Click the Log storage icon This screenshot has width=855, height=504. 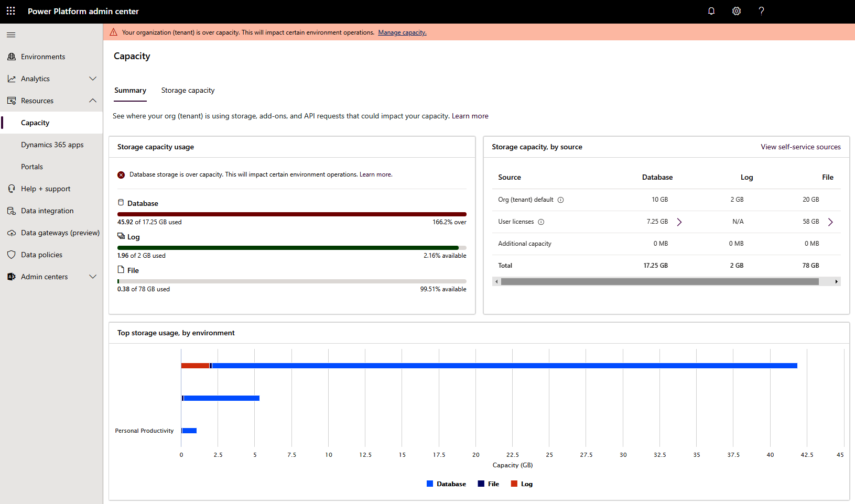121,236
